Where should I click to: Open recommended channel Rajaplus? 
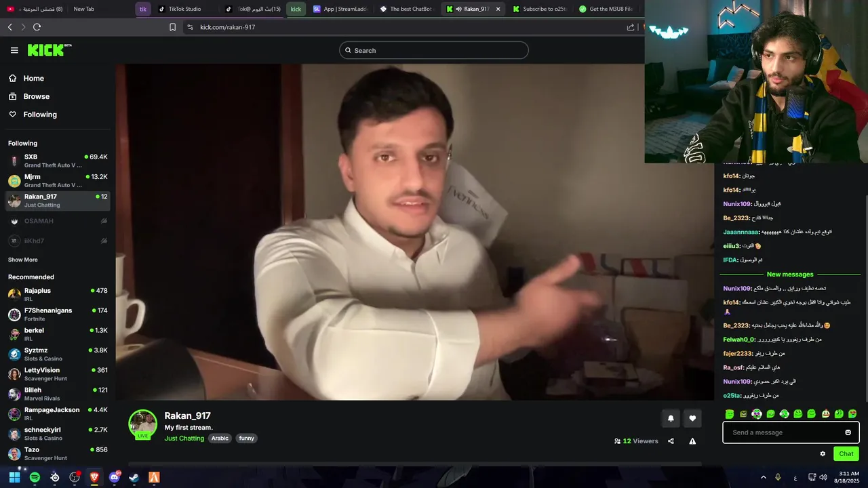tap(58, 294)
